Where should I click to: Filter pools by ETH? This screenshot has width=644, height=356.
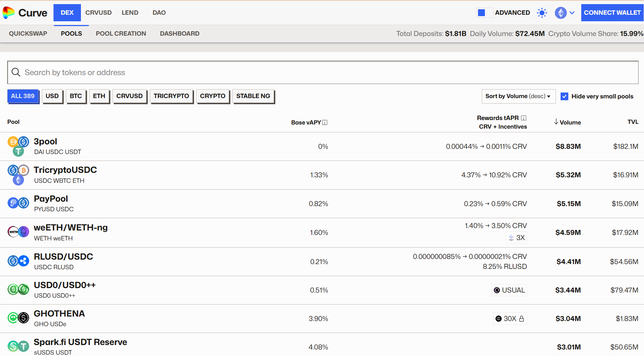(x=99, y=96)
